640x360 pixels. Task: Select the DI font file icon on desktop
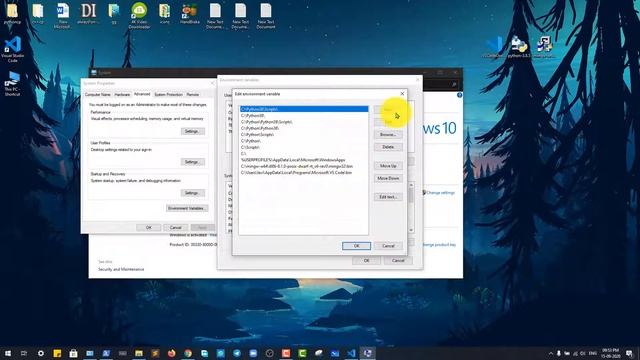click(x=88, y=13)
